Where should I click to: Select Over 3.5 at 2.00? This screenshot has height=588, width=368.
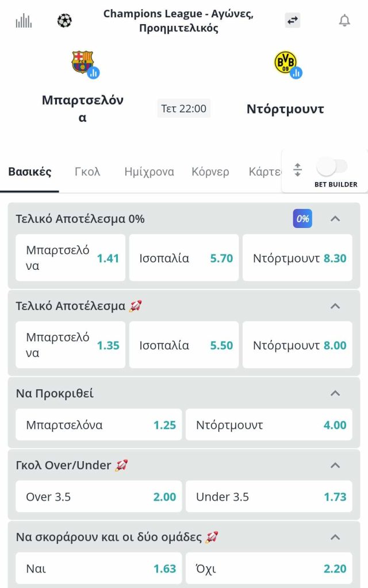click(98, 497)
